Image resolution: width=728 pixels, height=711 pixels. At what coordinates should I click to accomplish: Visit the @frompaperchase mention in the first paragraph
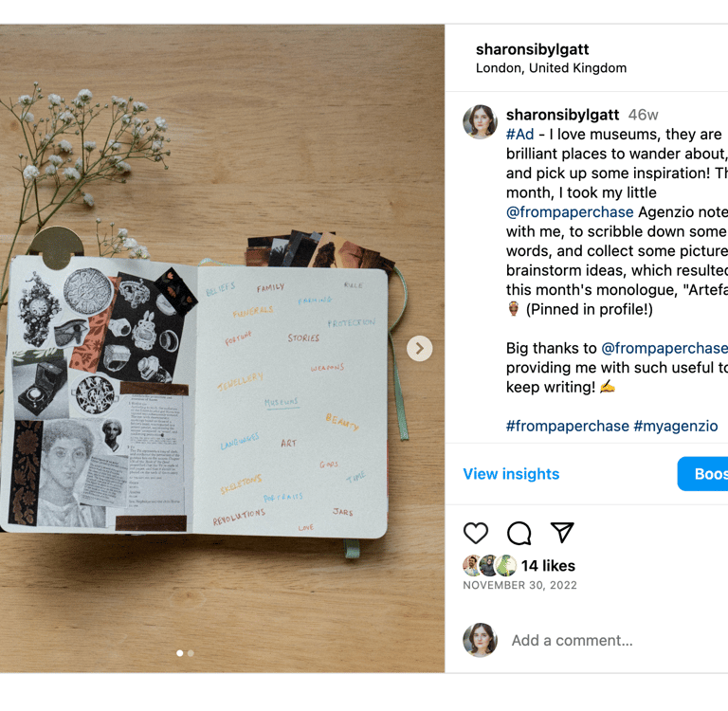[570, 211]
